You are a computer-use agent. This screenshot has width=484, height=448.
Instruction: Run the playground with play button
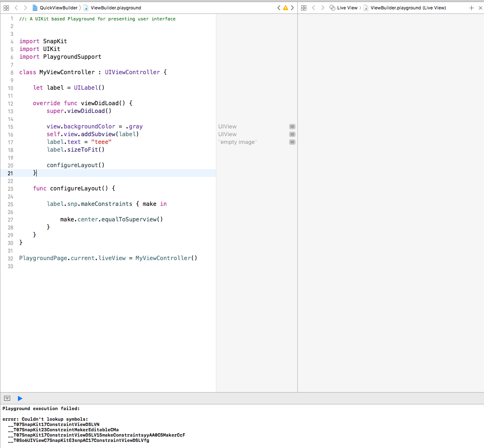pos(20,398)
